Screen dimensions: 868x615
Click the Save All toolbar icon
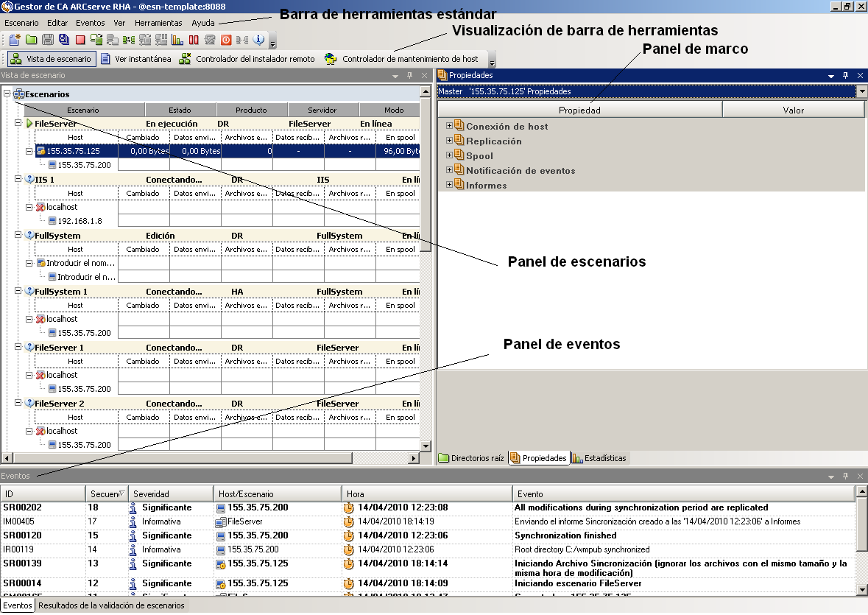point(63,40)
